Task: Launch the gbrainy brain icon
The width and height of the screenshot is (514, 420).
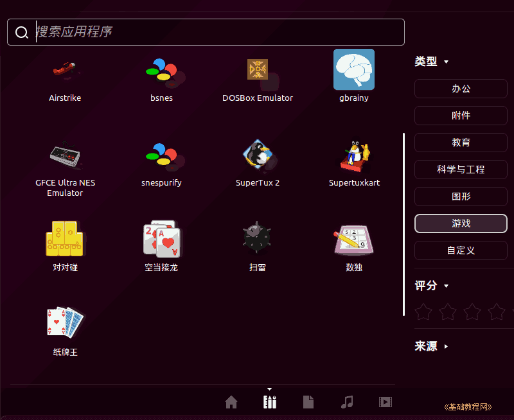Action: pyautogui.click(x=354, y=69)
